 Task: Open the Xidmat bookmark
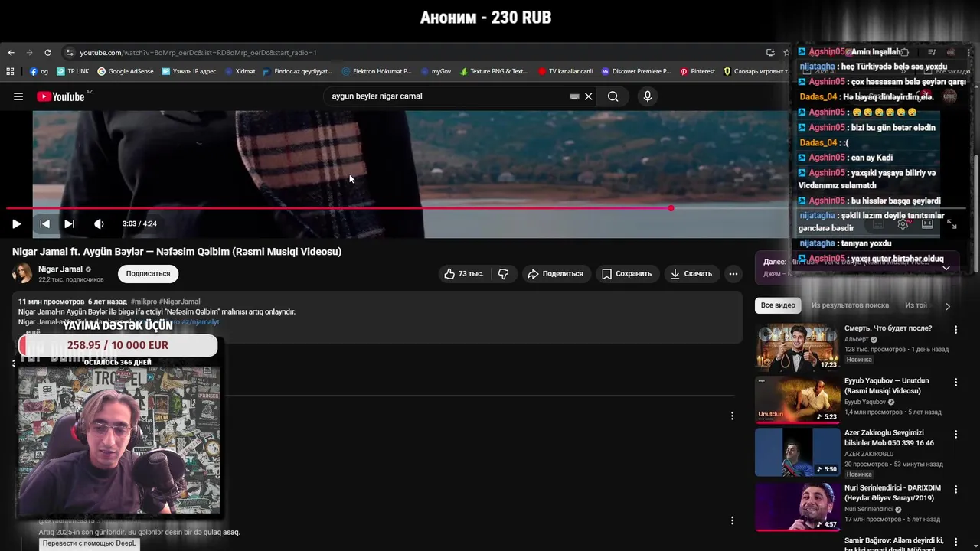(x=240, y=71)
